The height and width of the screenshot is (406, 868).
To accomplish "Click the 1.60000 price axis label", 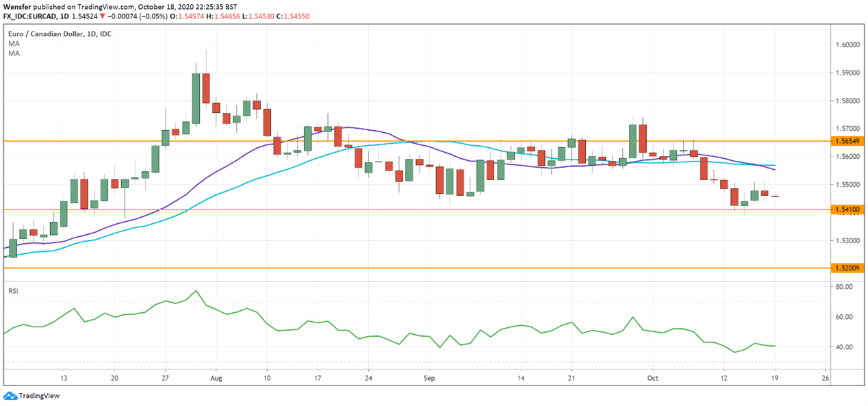I will tap(848, 45).
